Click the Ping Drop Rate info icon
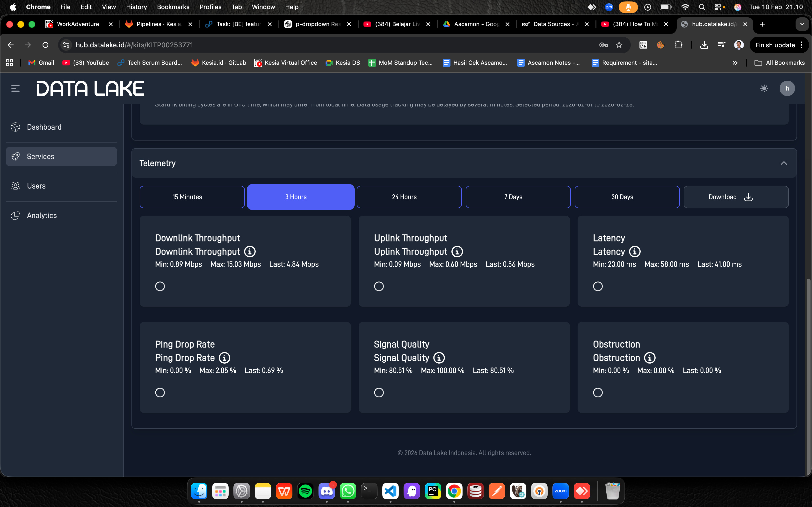 pos(225,358)
